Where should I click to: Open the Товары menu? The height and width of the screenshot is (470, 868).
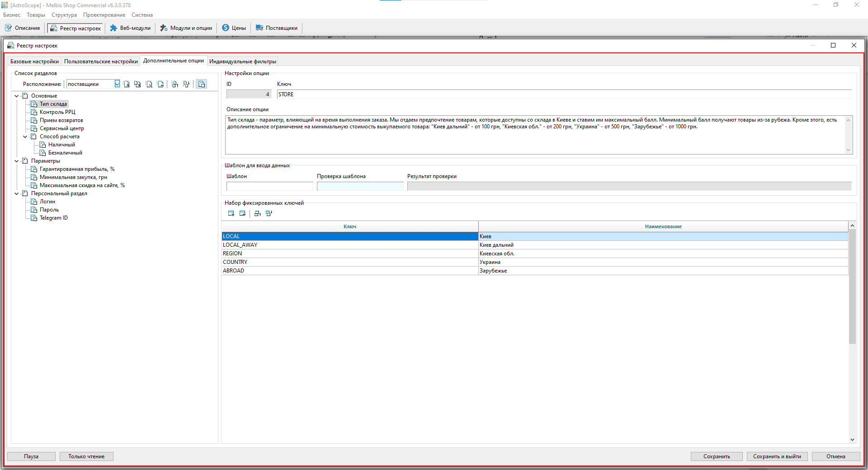click(x=36, y=15)
